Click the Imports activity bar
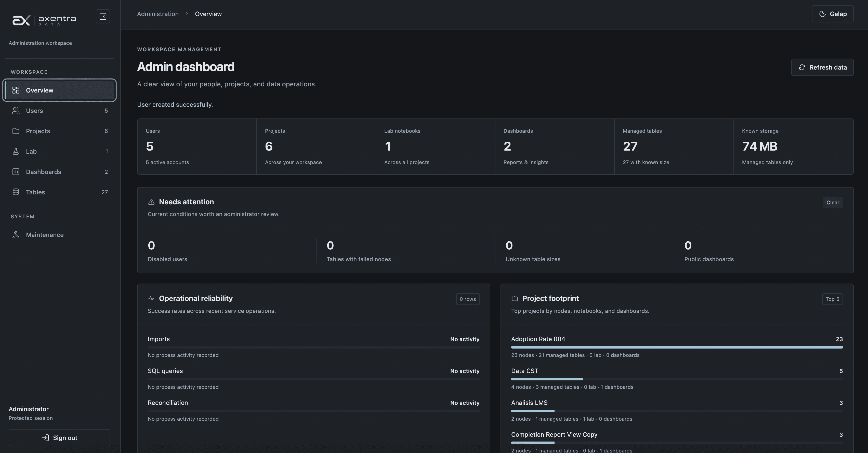 tap(313, 347)
